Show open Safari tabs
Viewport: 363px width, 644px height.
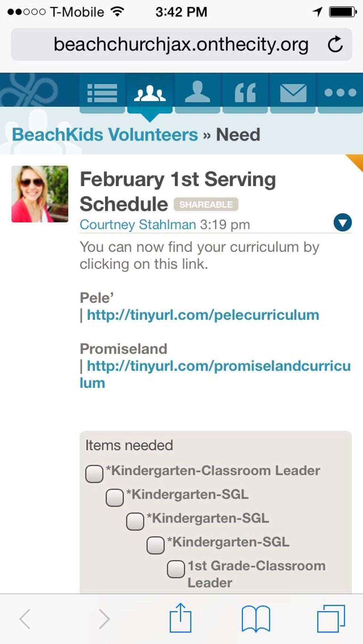pos(331,618)
